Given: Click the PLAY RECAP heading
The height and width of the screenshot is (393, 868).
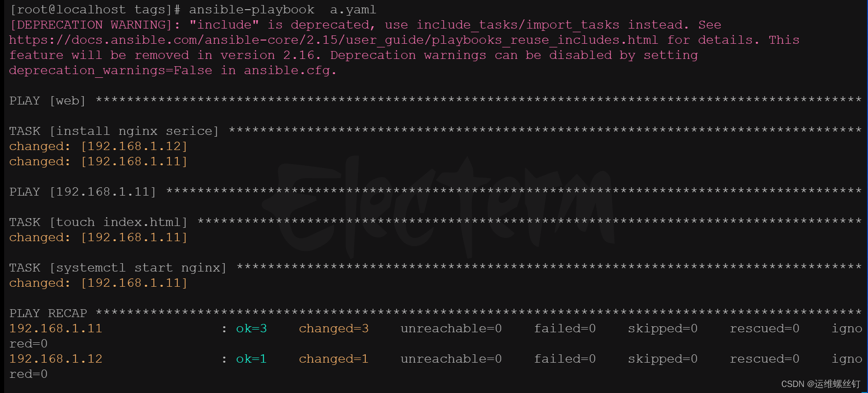Looking at the screenshot, I should coord(48,313).
